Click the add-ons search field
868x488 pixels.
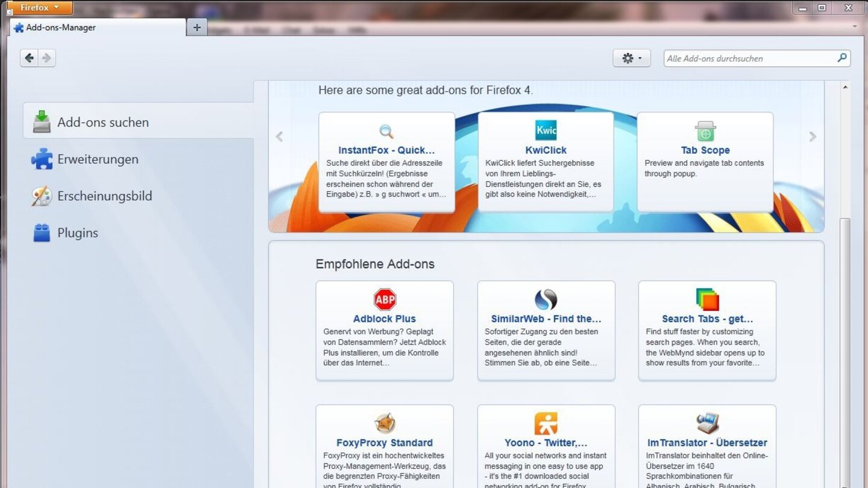pyautogui.click(x=757, y=58)
